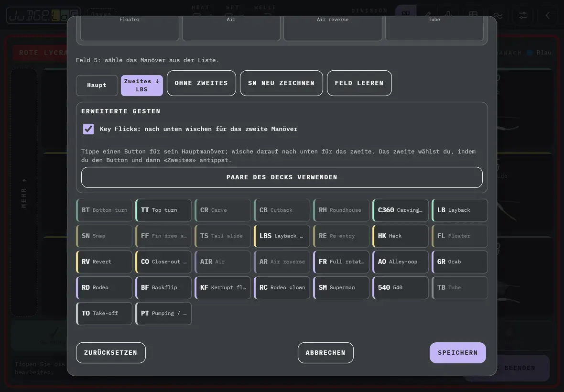Switch to the Haupt tab

pyautogui.click(x=97, y=85)
